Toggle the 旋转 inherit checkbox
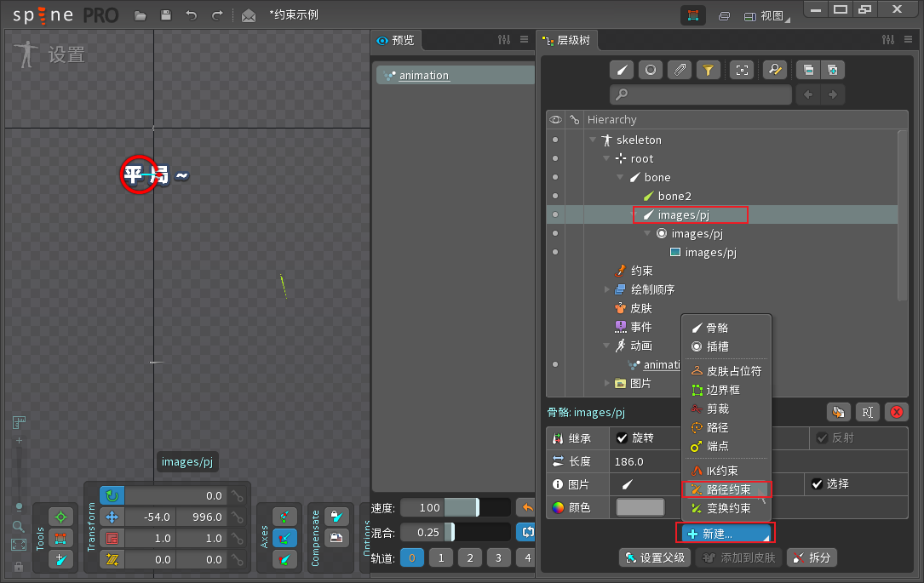The width and height of the screenshot is (924, 583). click(x=623, y=437)
